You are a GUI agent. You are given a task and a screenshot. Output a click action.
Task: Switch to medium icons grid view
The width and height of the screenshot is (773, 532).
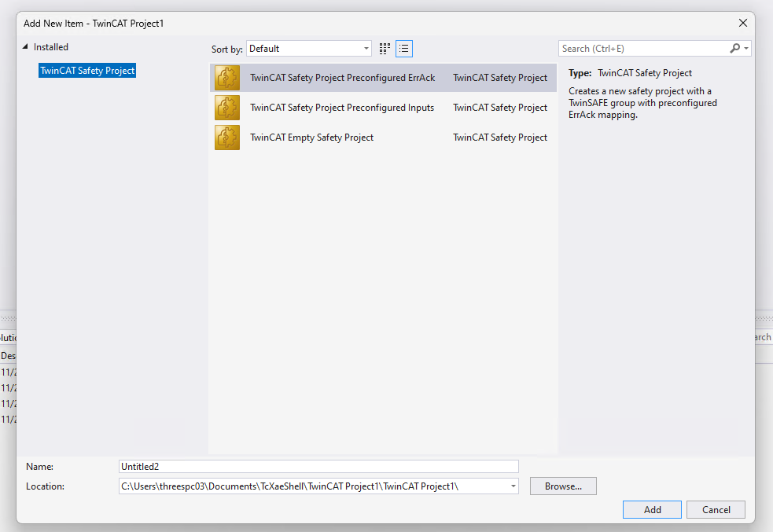click(385, 49)
